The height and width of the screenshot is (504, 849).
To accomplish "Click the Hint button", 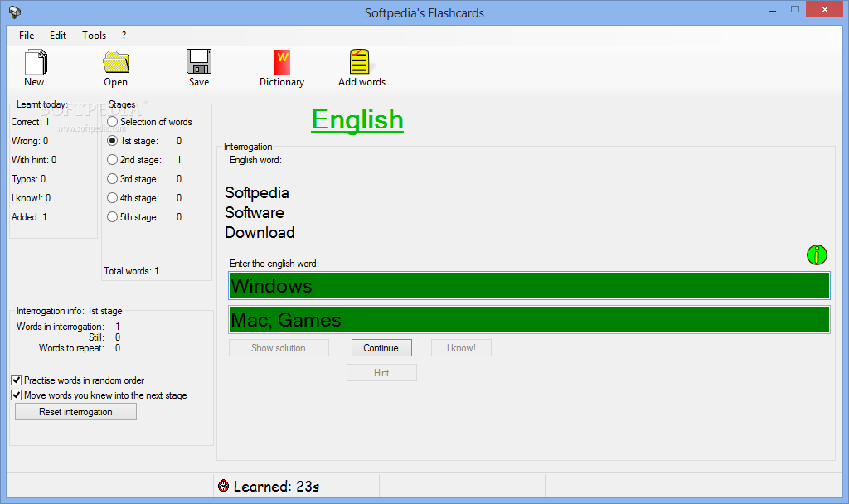I will pyautogui.click(x=381, y=373).
